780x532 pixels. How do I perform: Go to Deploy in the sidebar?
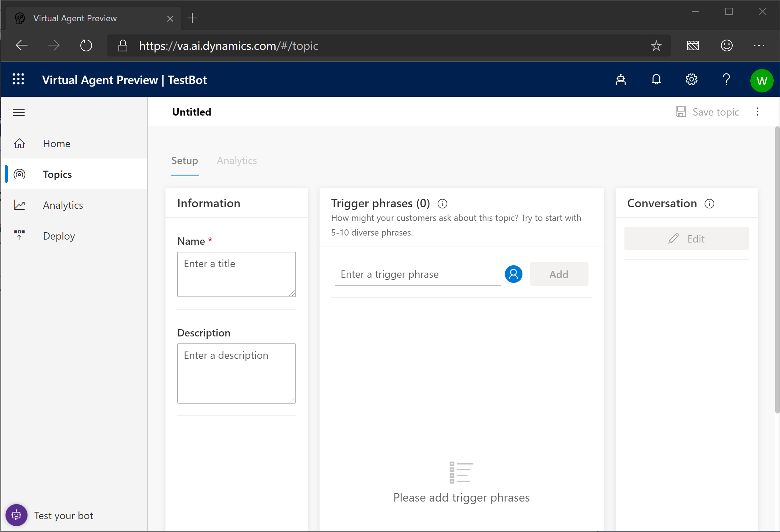(x=59, y=236)
